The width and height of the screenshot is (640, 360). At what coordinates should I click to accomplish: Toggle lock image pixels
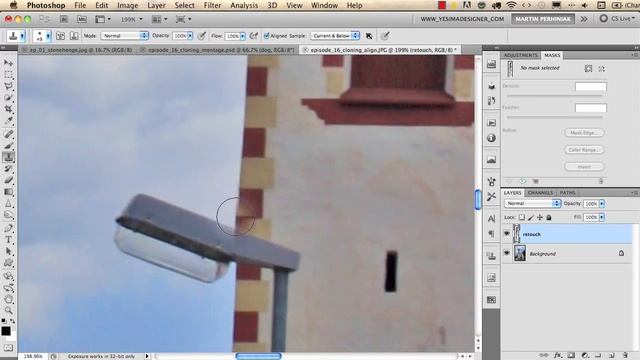pos(531,218)
